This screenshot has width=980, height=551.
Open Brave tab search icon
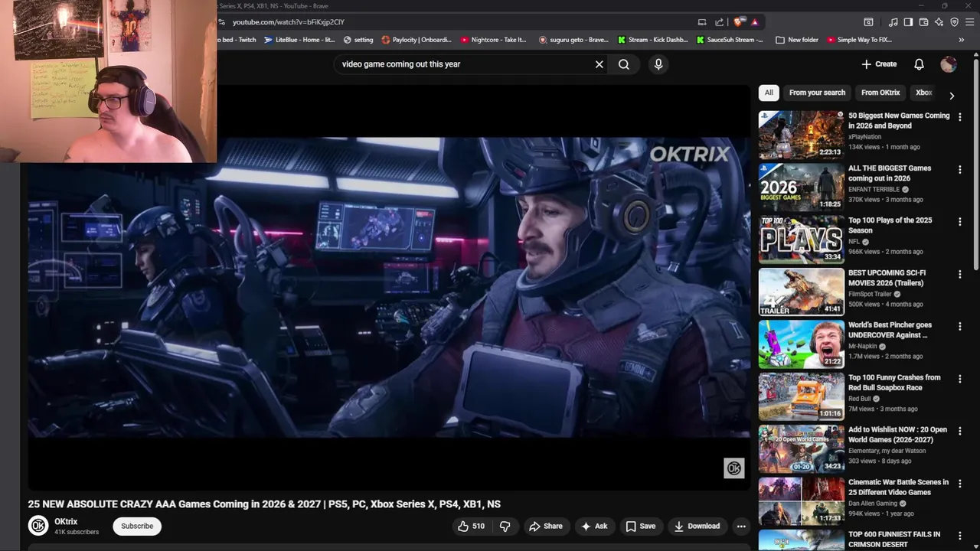pos(869,22)
